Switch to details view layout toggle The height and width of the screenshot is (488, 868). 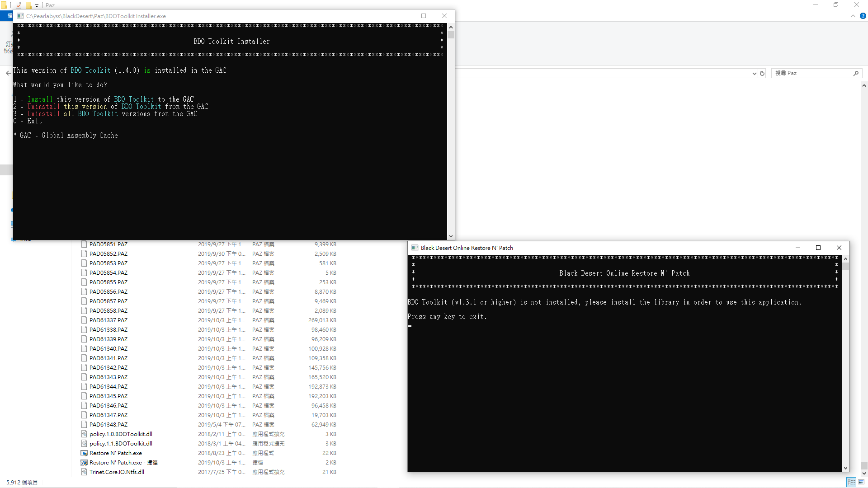(x=851, y=482)
